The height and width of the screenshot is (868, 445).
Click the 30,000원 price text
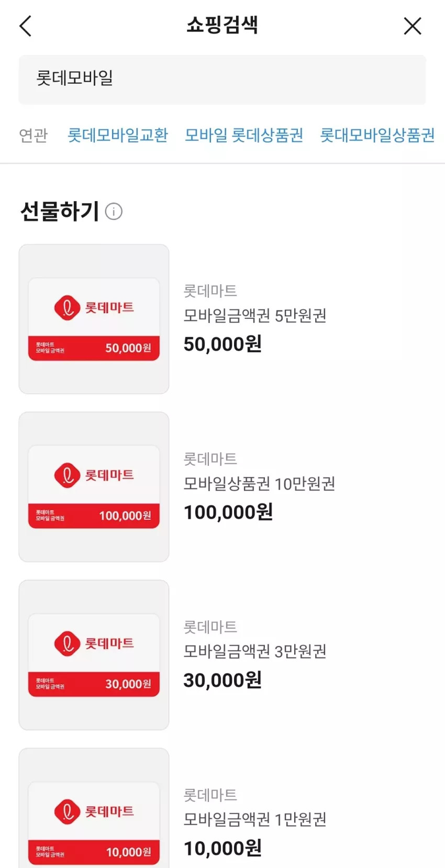coord(222,680)
